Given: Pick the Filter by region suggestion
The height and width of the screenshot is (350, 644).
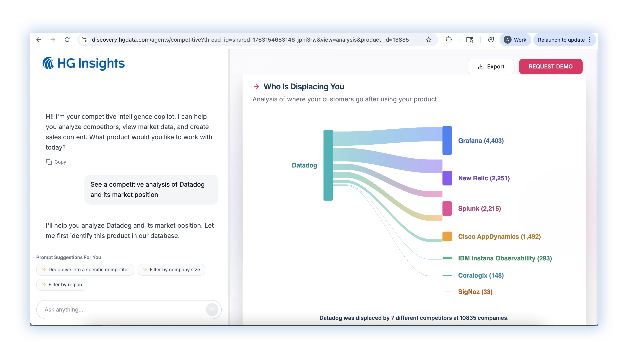Looking at the screenshot, I should 62,284.
